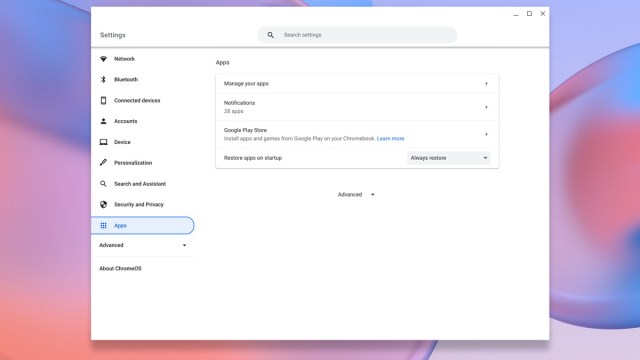640x360 pixels.
Task: Click the Accounts person icon
Action: (103, 121)
